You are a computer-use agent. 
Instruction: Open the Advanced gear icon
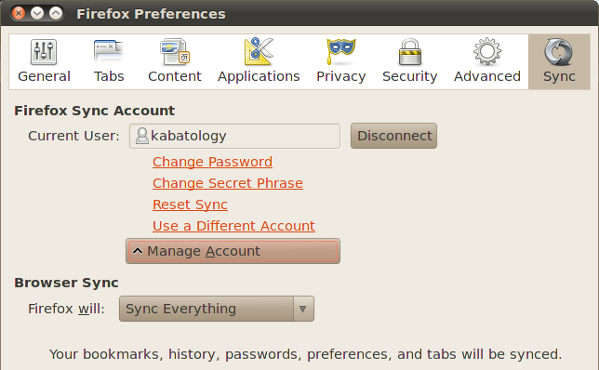click(x=487, y=51)
